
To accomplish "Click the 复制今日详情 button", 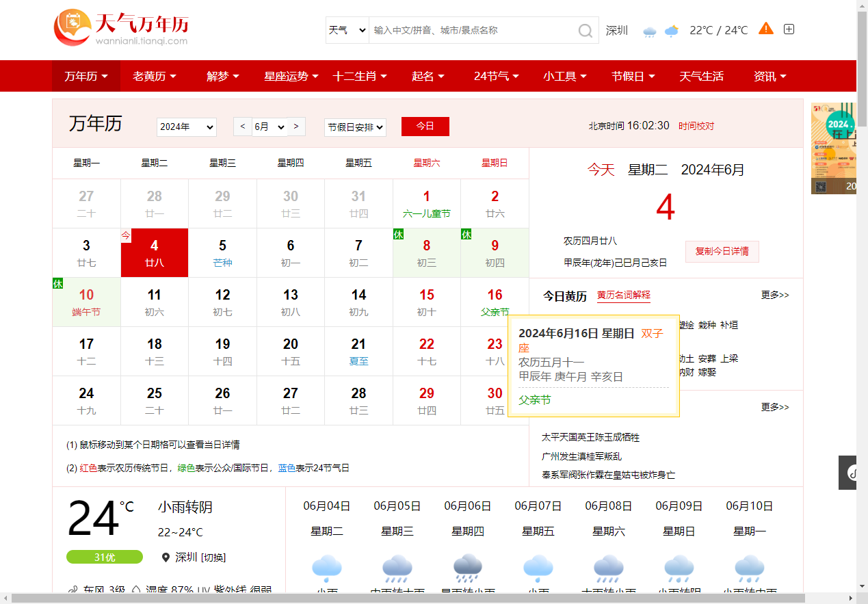I will click(x=722, y=251).
